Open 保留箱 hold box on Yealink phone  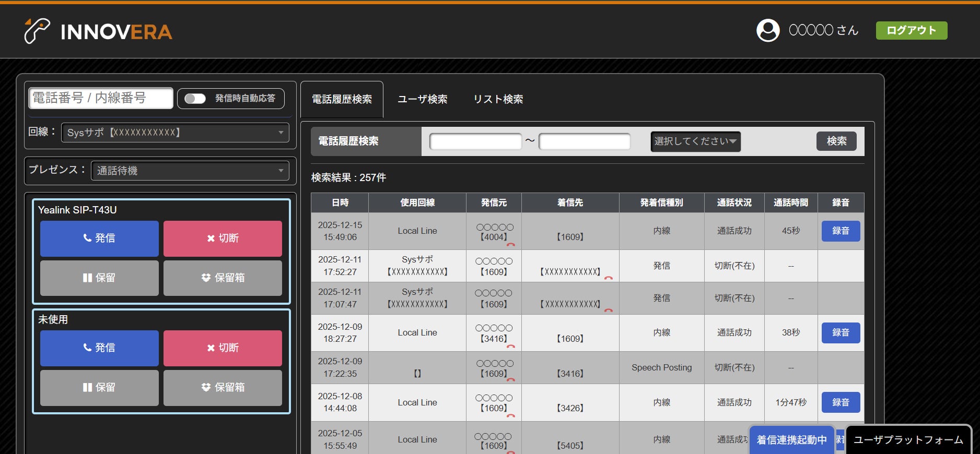click(x=223, y=278)
